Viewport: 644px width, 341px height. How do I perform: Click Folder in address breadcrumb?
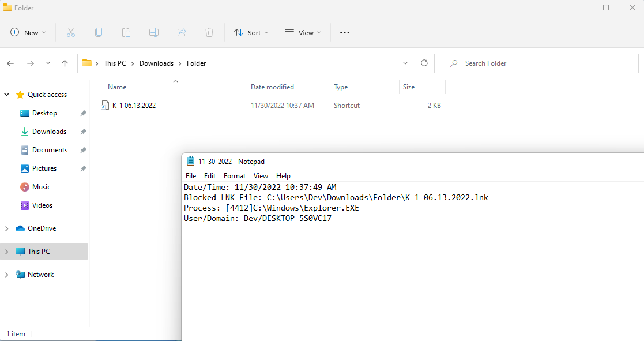point(197,63)
